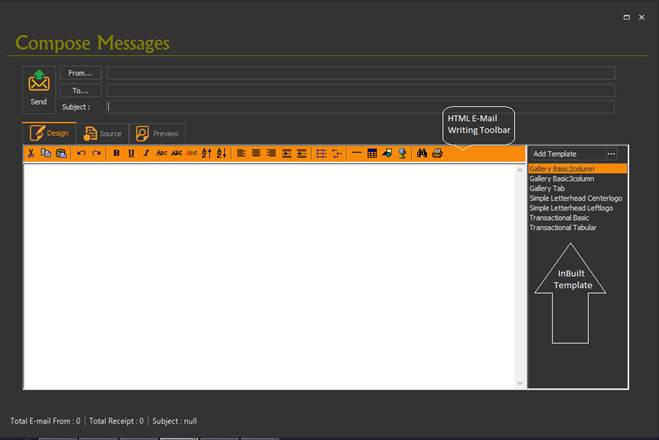This screenshot has height=440, width=659.
Task: Click the increase indent icon
Action: point(287,153)
